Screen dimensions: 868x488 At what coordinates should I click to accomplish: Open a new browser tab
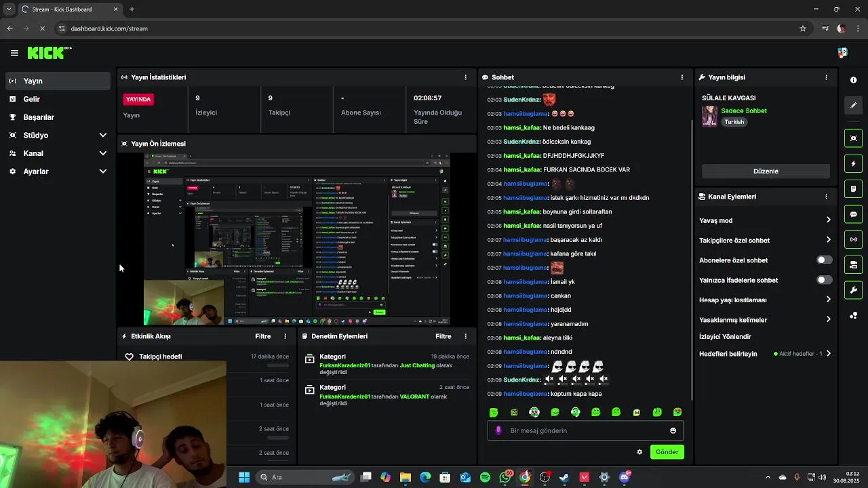click(132, 9)
